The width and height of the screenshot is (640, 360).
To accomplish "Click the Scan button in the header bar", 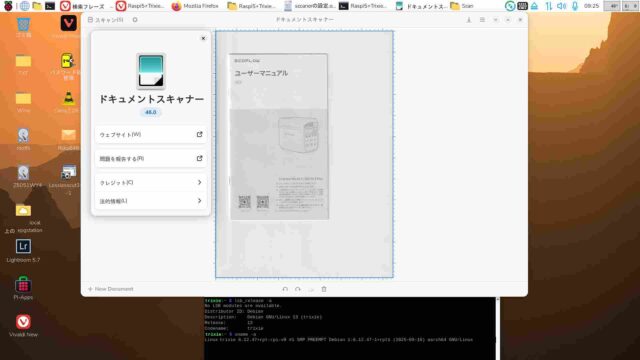I will pos(106,20).
